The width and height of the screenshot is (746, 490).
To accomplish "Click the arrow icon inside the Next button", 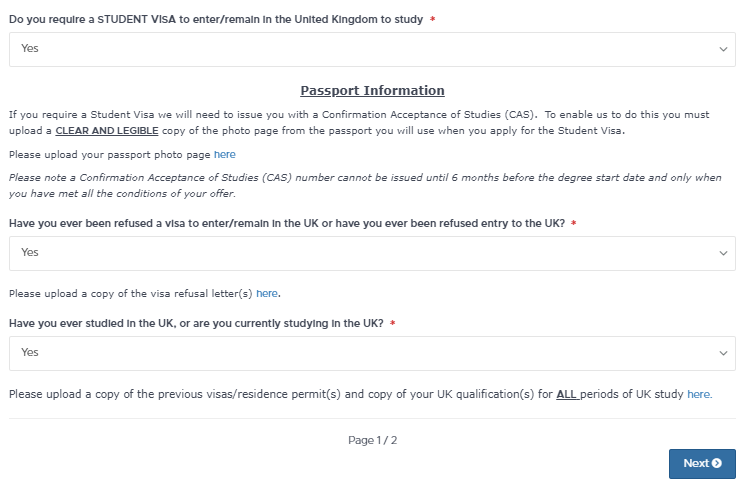I will pos(717,464).
